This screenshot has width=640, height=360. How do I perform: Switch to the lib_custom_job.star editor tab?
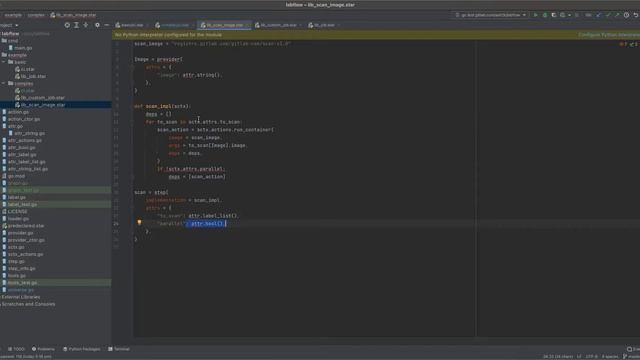click(278, 25)
